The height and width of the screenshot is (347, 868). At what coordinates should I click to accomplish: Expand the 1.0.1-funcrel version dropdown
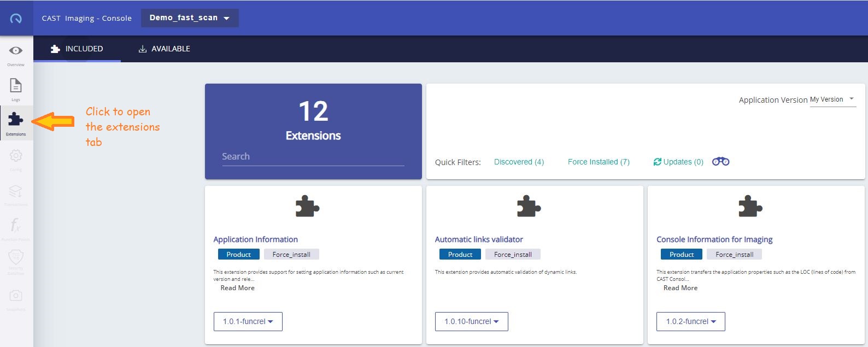click(x=248, y=321)
